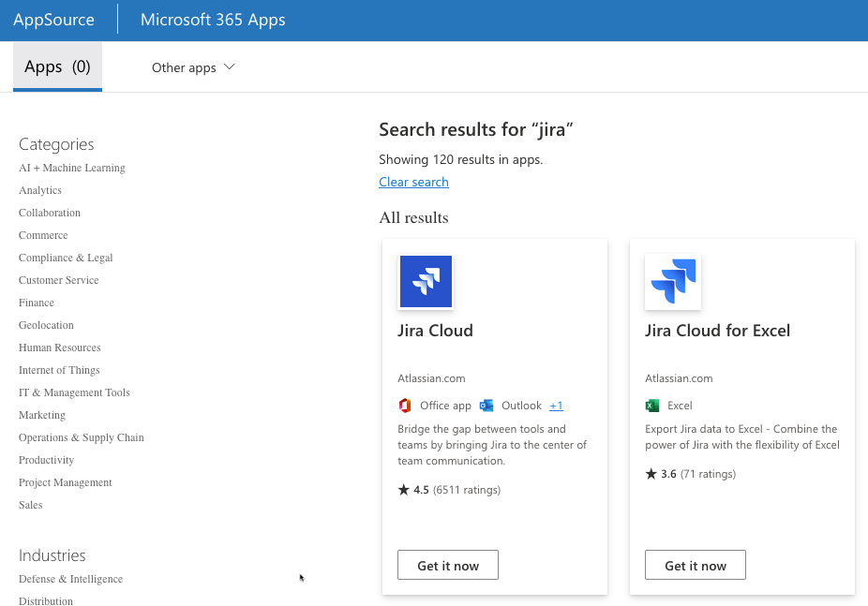The height and width of the screenshot is (606, 868).
Task: Click the 4.5 (6511 ratings) text
Action: (x=457, y=490)
